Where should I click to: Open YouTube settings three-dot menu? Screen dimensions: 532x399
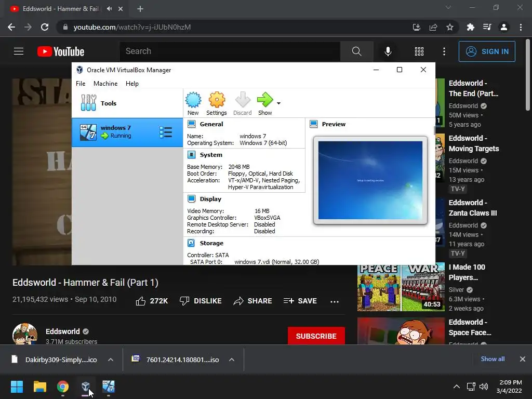[444, 51]
